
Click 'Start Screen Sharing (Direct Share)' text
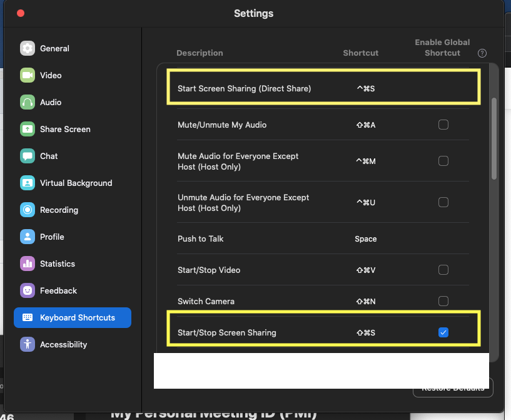[244, 89]
